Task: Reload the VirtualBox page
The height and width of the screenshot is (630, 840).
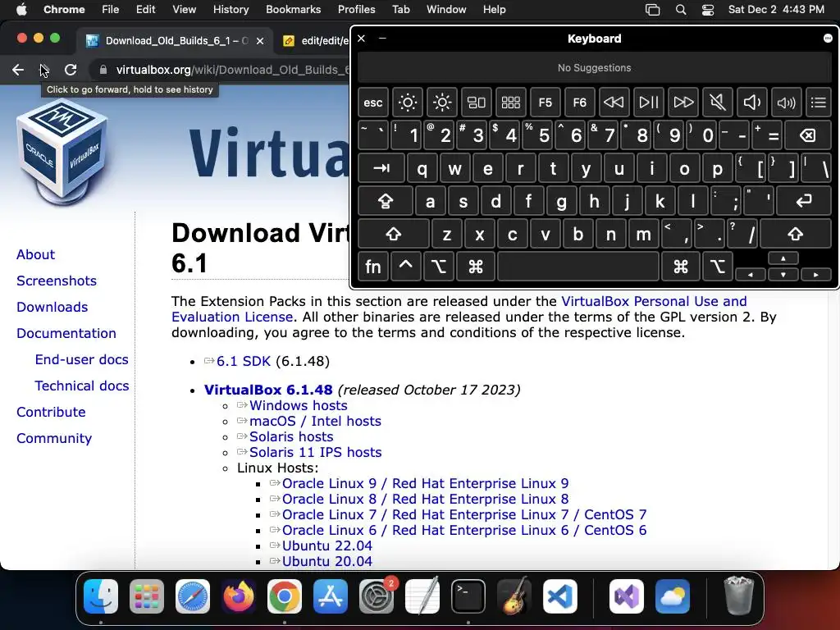Action: coord(71,70)
